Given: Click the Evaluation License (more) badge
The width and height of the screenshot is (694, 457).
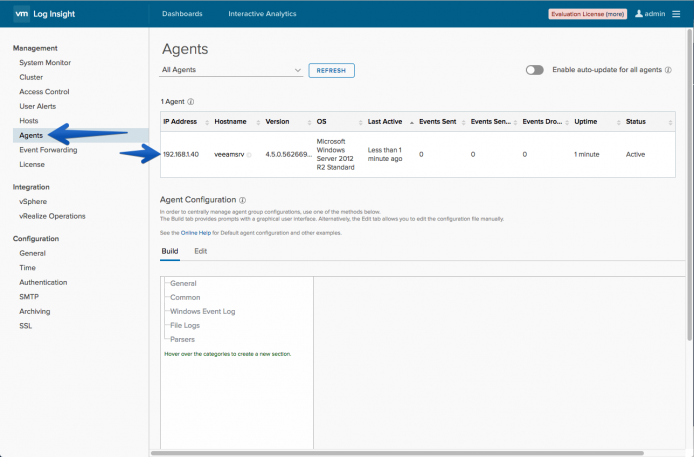Looking at the screenshot, I should tap(587, 14).
